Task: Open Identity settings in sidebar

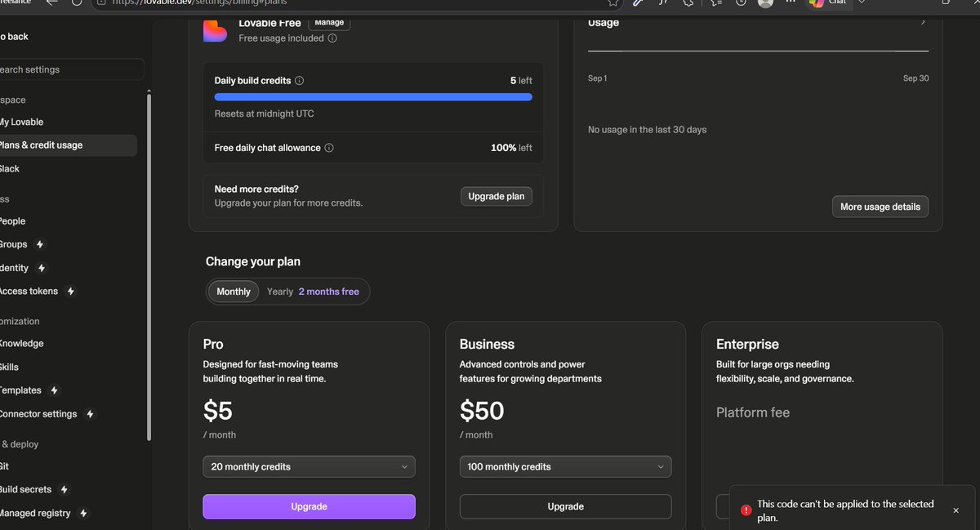Action: tap(15, 268)
